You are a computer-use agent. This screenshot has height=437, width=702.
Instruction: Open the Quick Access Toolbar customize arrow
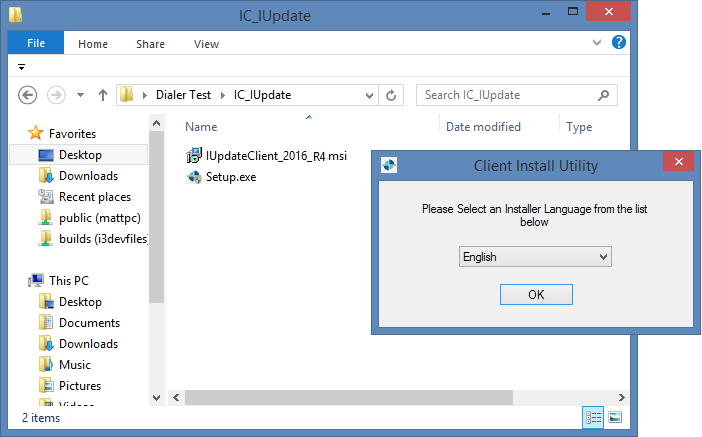coord(21,67)
